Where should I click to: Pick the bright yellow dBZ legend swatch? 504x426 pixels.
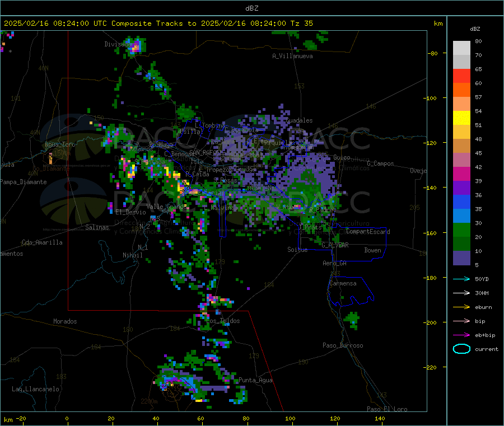tap(461, 118)
